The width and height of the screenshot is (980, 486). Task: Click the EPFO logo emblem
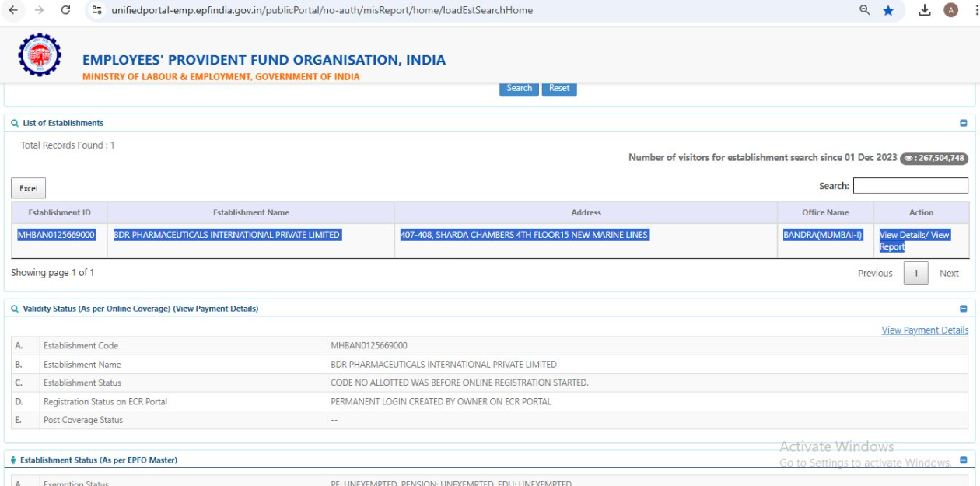(x=40, y=54)
